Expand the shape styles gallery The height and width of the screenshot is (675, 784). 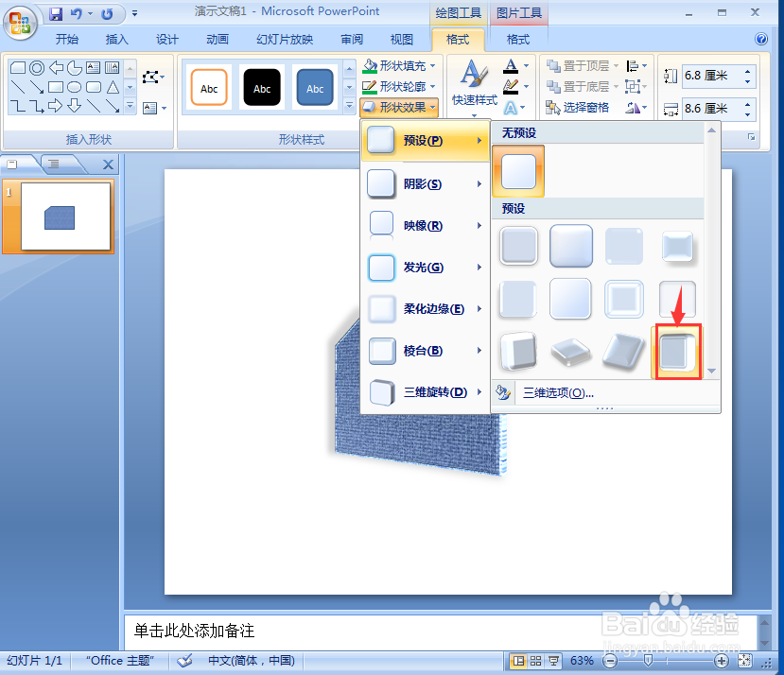point(350,106)
